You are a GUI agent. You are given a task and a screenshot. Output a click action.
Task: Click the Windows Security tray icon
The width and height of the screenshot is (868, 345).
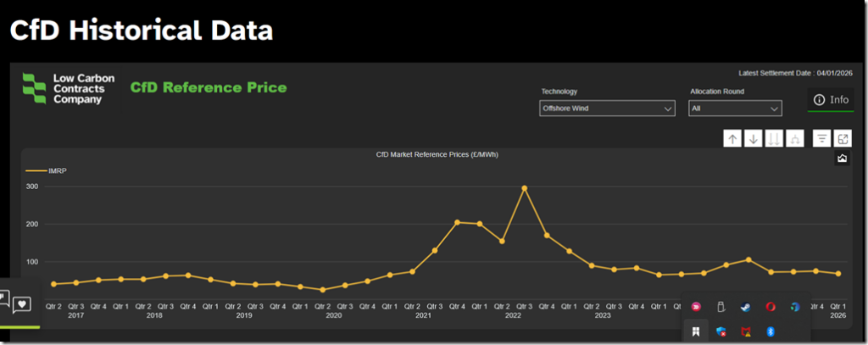[721, 331]
